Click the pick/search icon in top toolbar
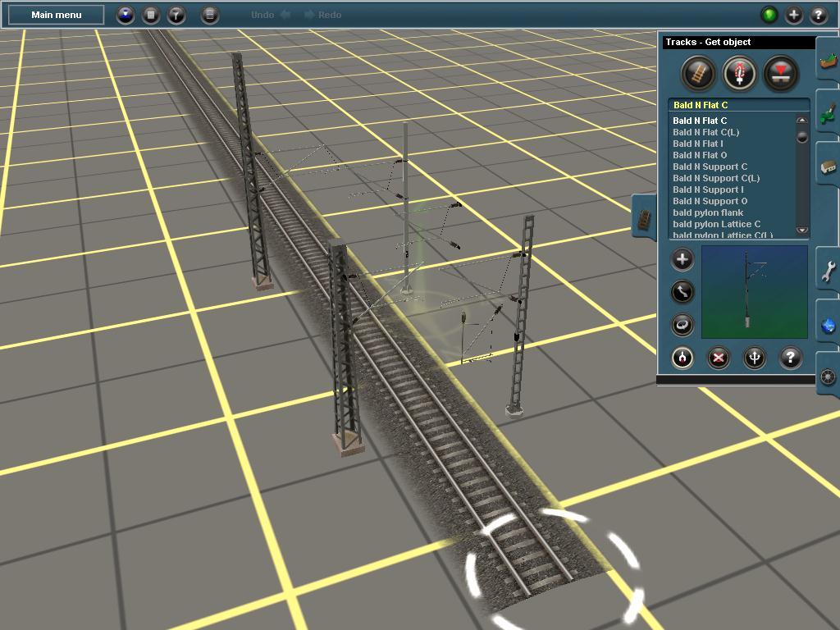 [x=176, y=15]
